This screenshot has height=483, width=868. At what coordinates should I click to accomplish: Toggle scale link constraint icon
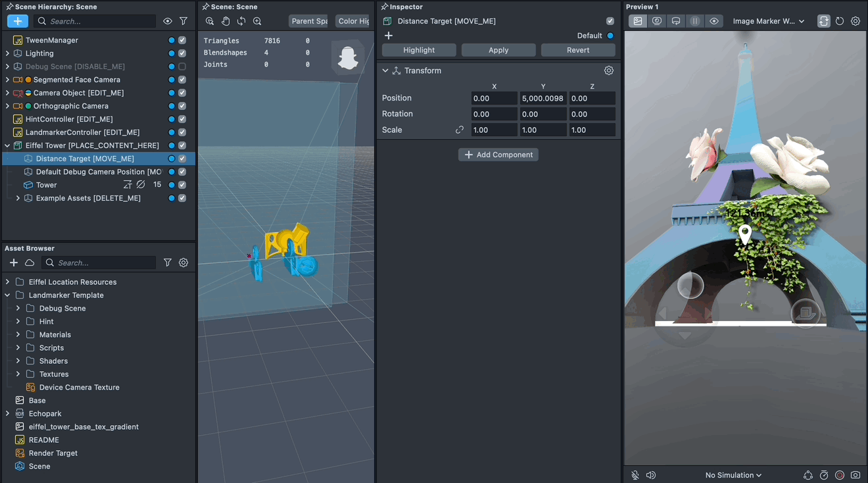[460, 130]
